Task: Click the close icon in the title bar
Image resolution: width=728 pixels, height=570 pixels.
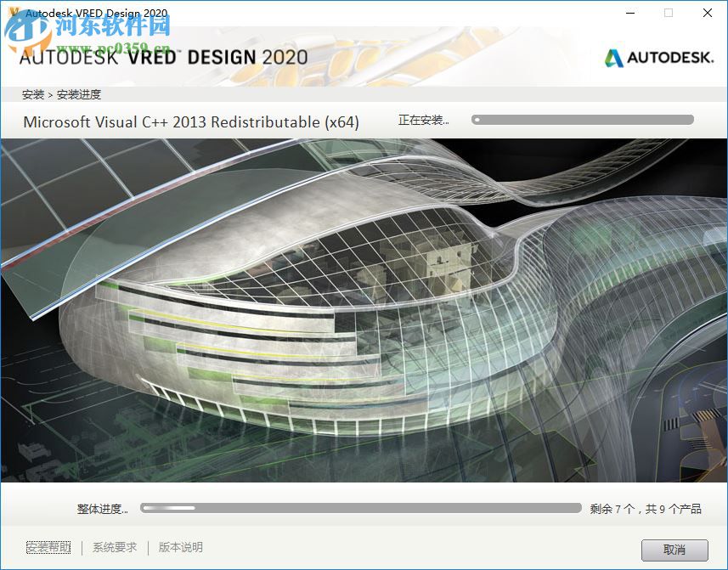Action: (708, 14)
